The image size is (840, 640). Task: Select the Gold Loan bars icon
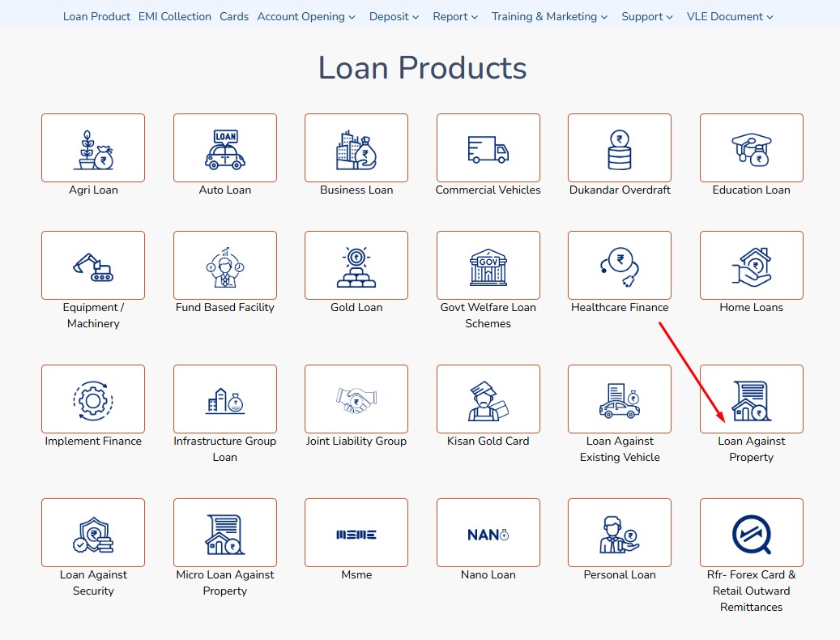pyautogui.click(x=356, y=266)
